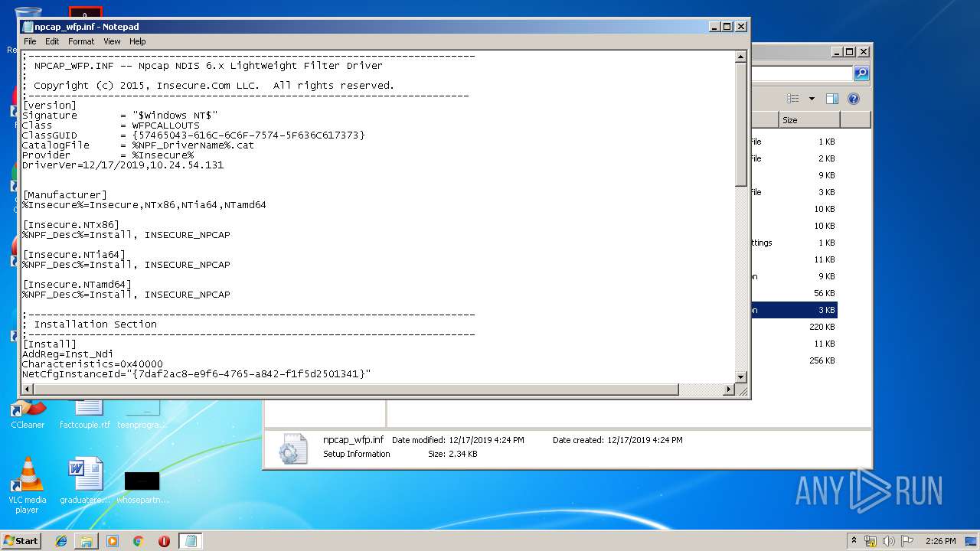Select the whosepartn black thumbnail desktop icon
The height and width of the screenshot is (551, 980).
[x=142, y=487]
